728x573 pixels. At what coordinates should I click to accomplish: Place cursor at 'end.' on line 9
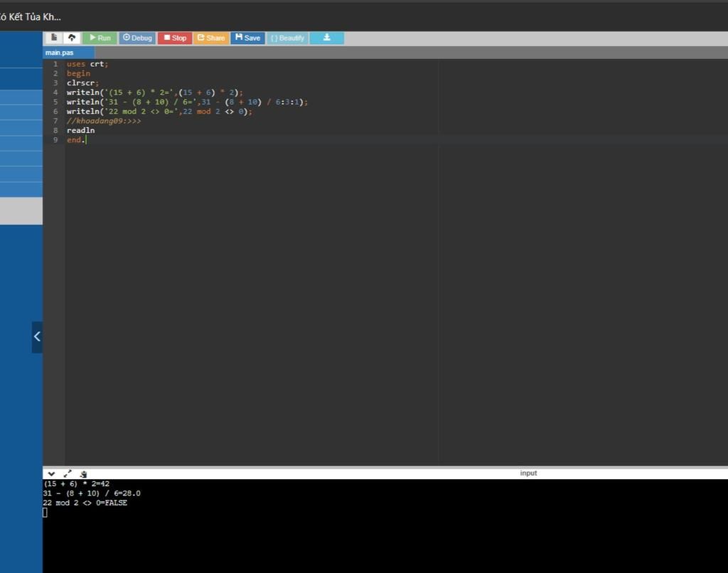[76, 140]
